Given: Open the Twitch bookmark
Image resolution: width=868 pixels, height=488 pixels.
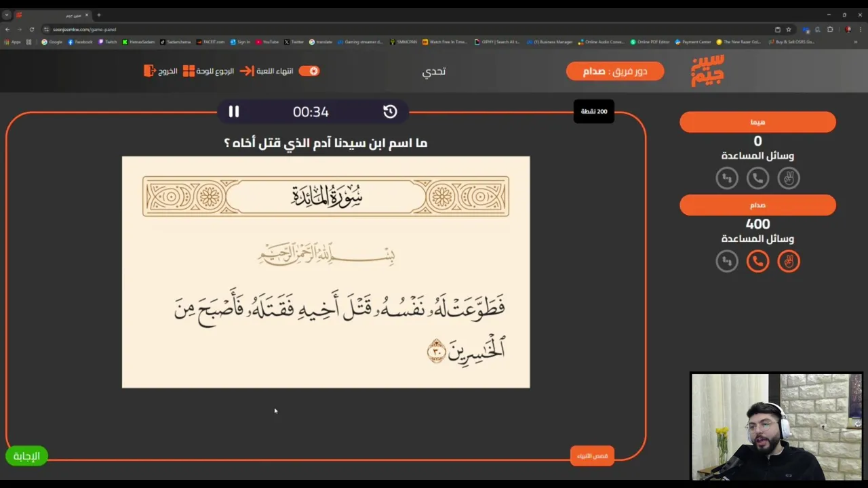Looking at the screenshot, I should [x=107, y=42].
